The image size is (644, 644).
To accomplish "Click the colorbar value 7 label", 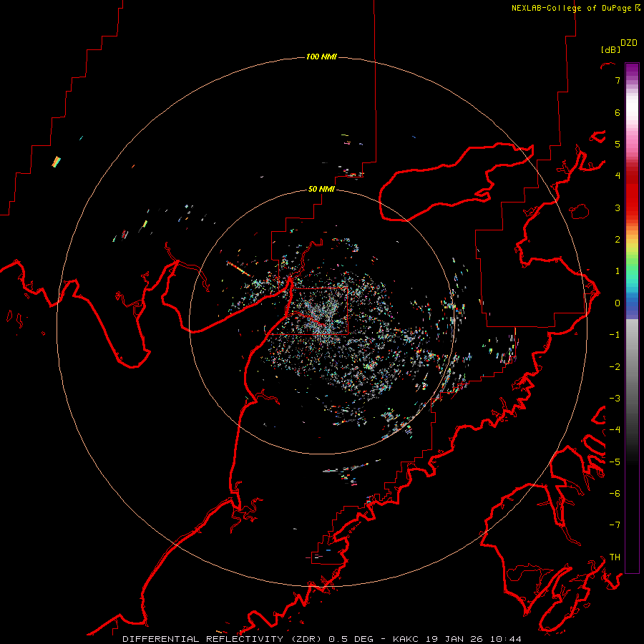I will click(618, 80).
